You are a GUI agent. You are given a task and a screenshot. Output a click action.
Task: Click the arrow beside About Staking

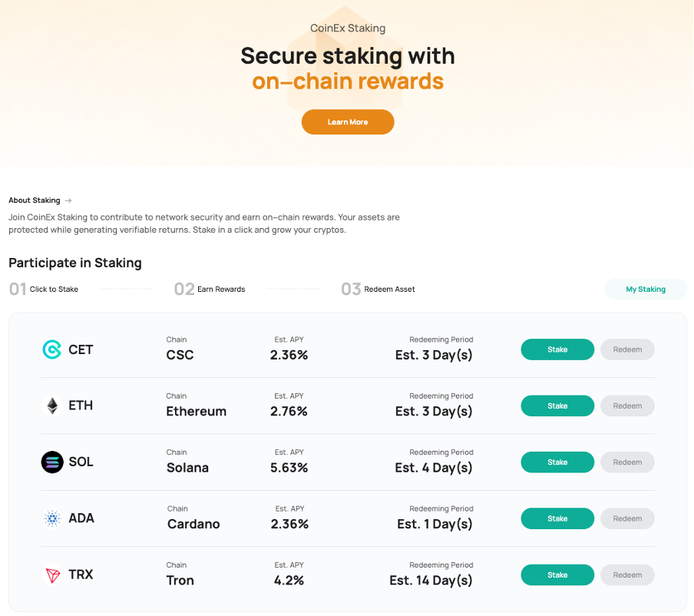pos(68,200)
